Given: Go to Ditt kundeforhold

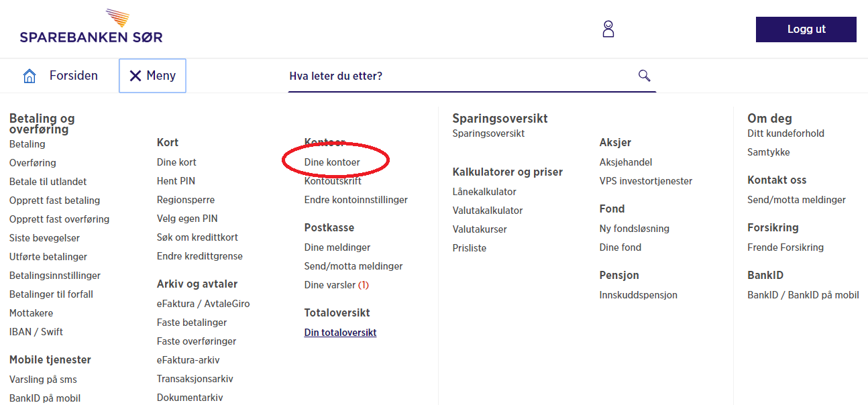Looking at the screenshot, I should tap(785, 133).
